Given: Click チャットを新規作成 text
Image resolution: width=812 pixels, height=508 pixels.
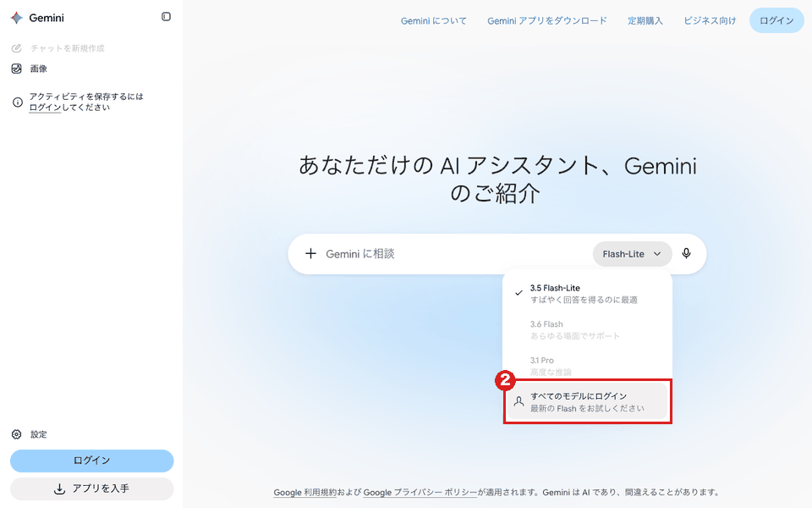Looking at the screenshot, I should point(68,48).
